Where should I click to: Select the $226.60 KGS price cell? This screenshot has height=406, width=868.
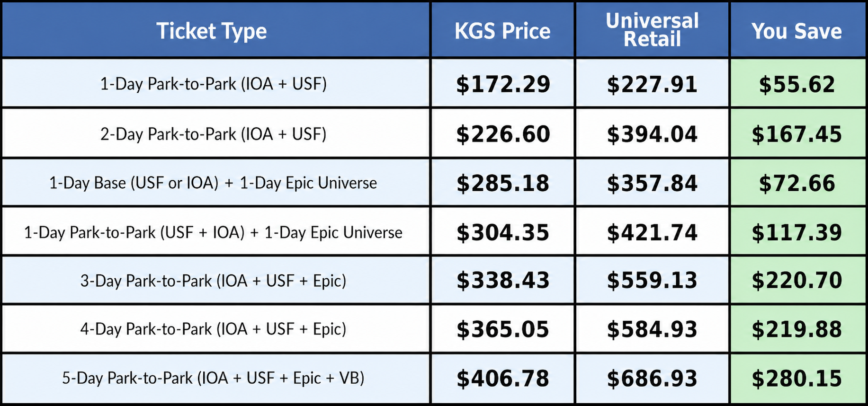coord(503,134)
